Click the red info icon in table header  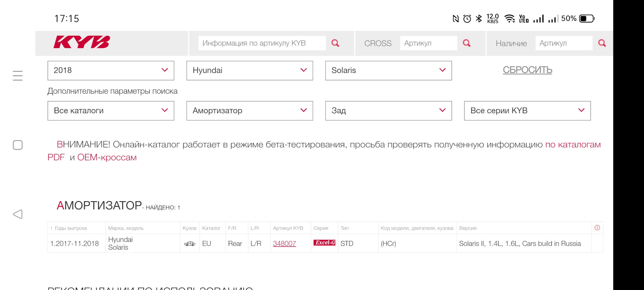click(597, 228)
